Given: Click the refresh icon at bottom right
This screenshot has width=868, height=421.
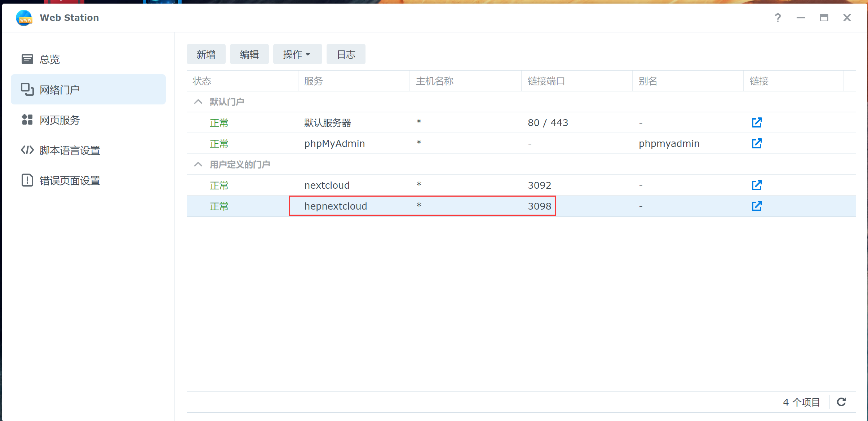Looking at the screenshot, I should 841,402.
